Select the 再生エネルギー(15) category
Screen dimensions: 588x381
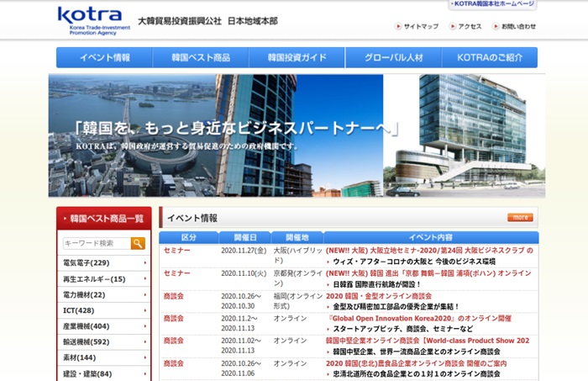click(x=94, y=279)
